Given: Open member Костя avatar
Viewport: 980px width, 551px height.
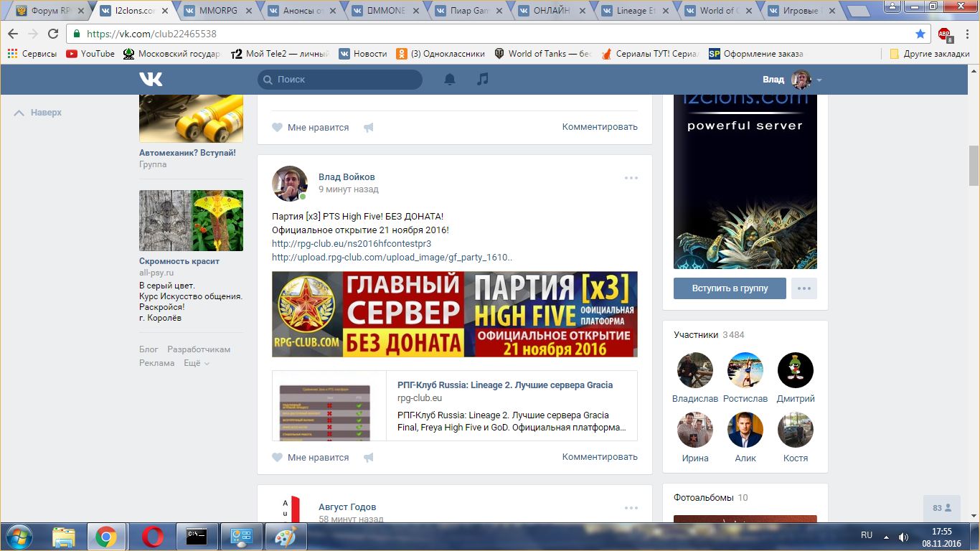Looking at the screenshot, I should 796,430.
